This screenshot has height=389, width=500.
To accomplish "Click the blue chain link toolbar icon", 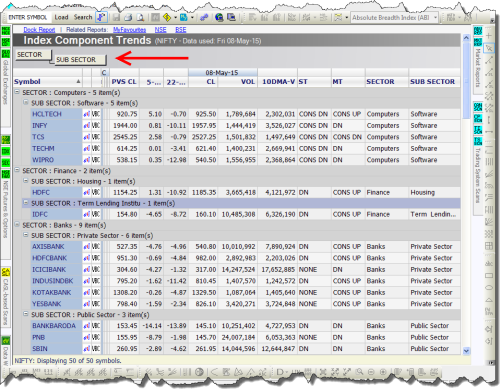I will [x=204, y=17].
